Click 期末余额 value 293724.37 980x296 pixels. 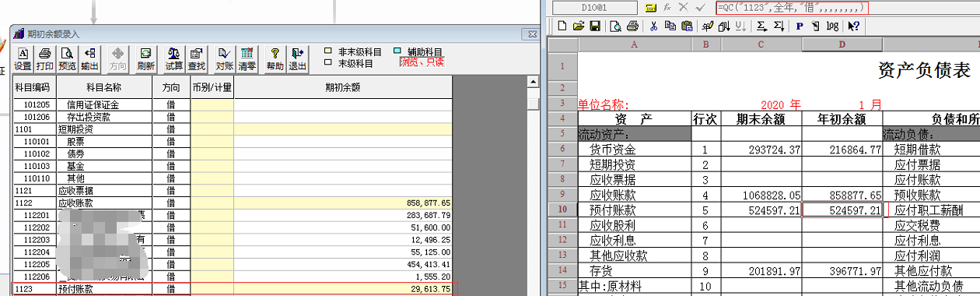(761, 150)
